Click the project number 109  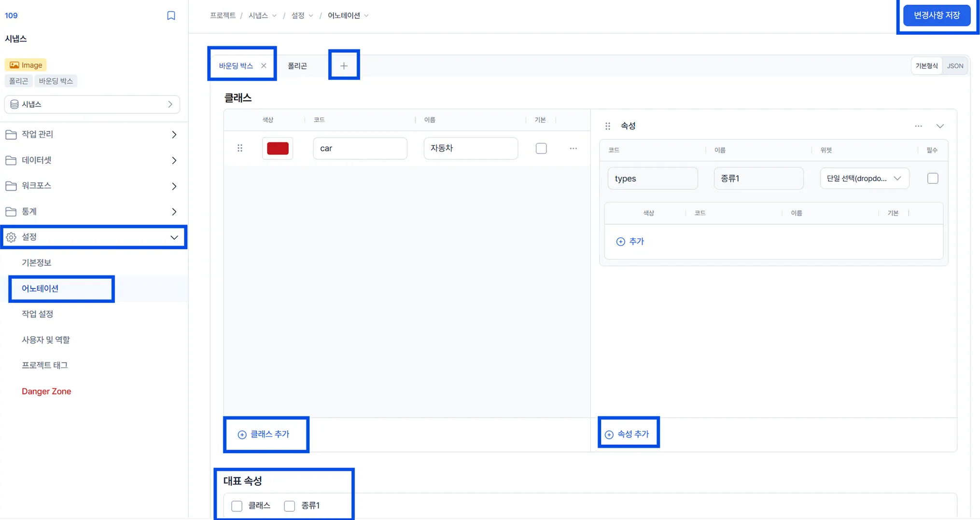(x=11, y=15)
